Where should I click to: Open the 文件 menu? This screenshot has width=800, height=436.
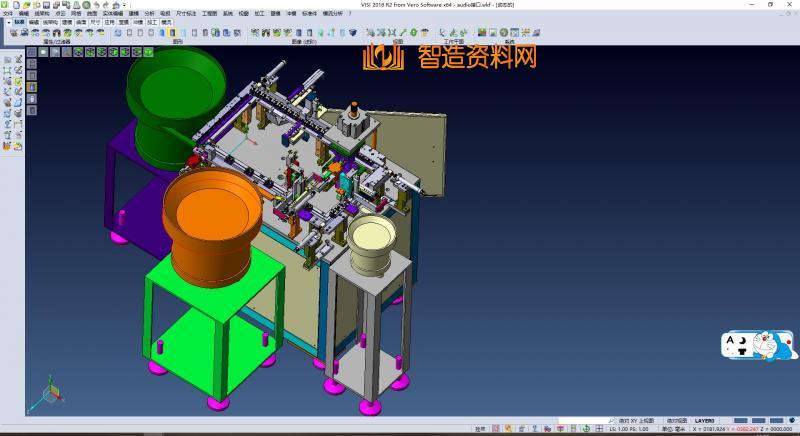(7, 14)
